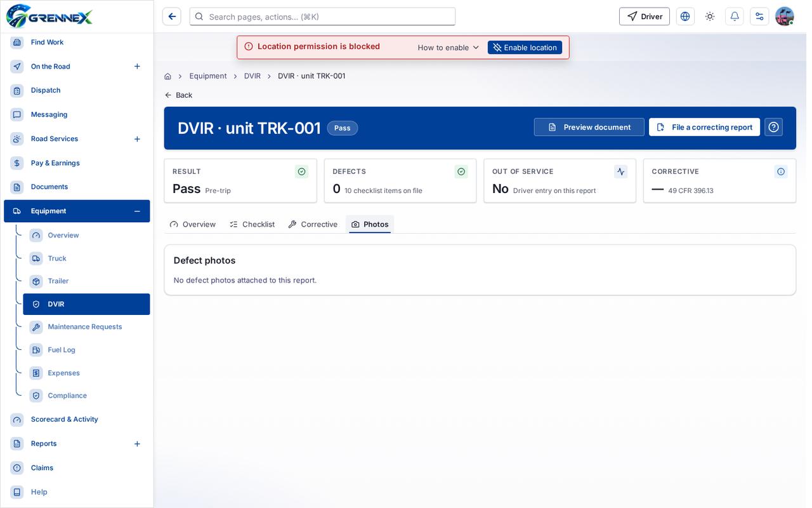The height and width of the screenshot is (508, 812).
Task: Click Enable location button
Action: pos(525,48)
